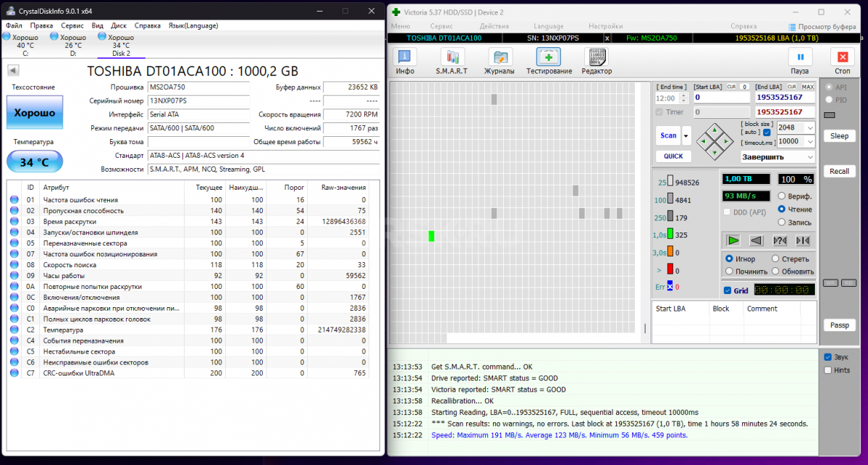
Task: Open the Справка menu in CrystalDiskInfo
Action: (148, 25)
